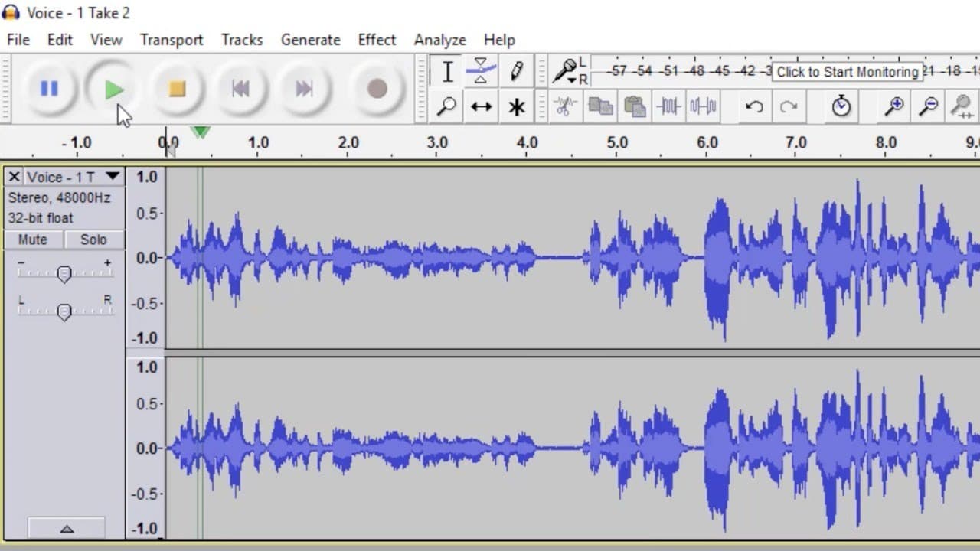
Task: Skip to end of the track
Action: pyautogui.click(x=304, y=89)
